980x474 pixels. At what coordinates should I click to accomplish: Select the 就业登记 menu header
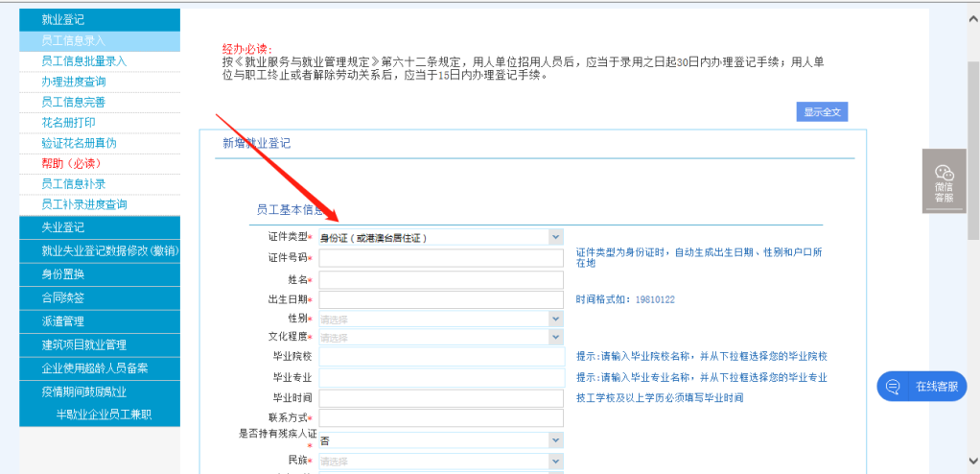(100, 19)
